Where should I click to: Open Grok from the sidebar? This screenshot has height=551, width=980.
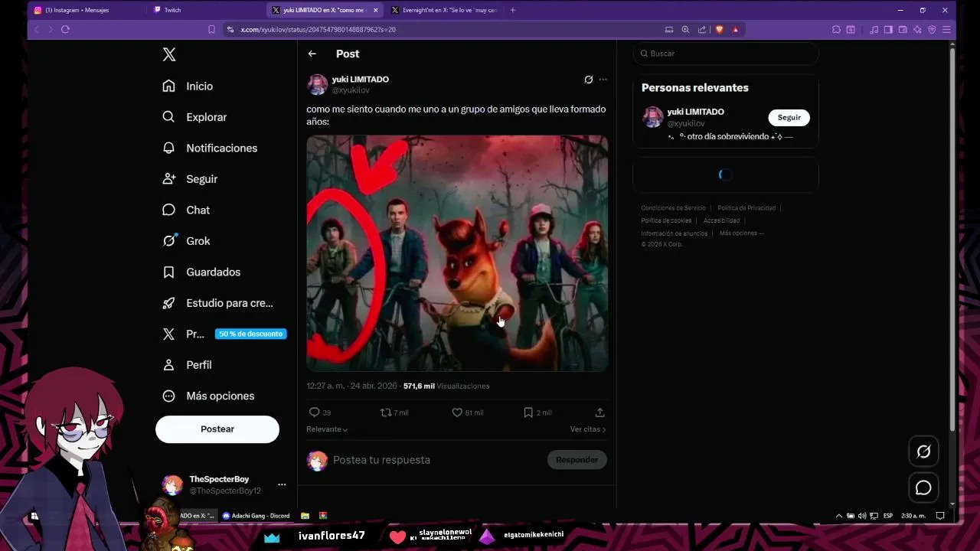click(187, 241)
